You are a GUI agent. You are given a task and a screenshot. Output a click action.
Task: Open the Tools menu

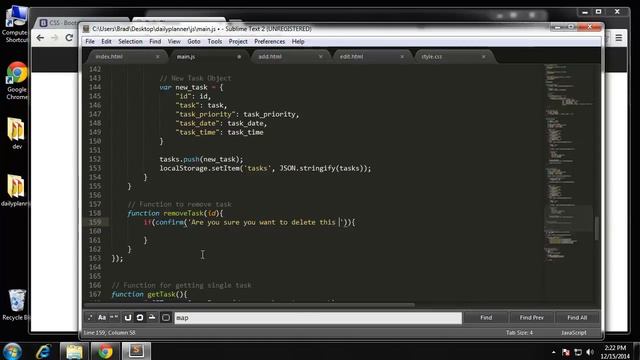215,41
